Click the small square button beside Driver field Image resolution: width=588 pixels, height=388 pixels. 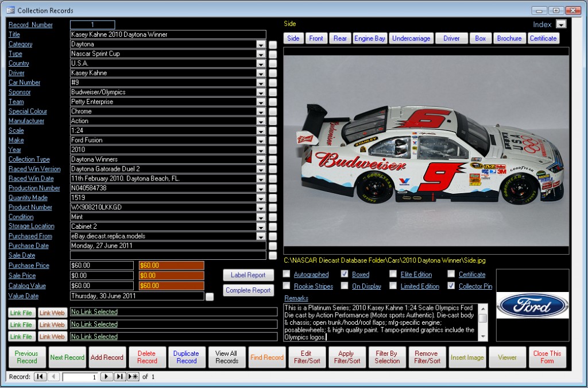(273, 73)
